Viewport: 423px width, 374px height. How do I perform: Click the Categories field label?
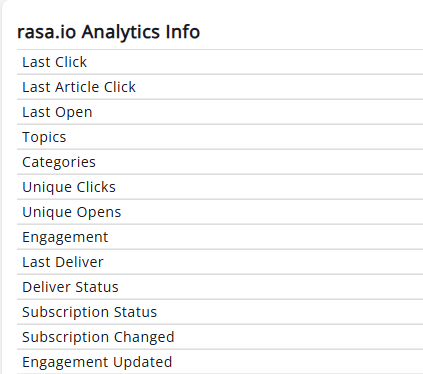click(59, 162)
